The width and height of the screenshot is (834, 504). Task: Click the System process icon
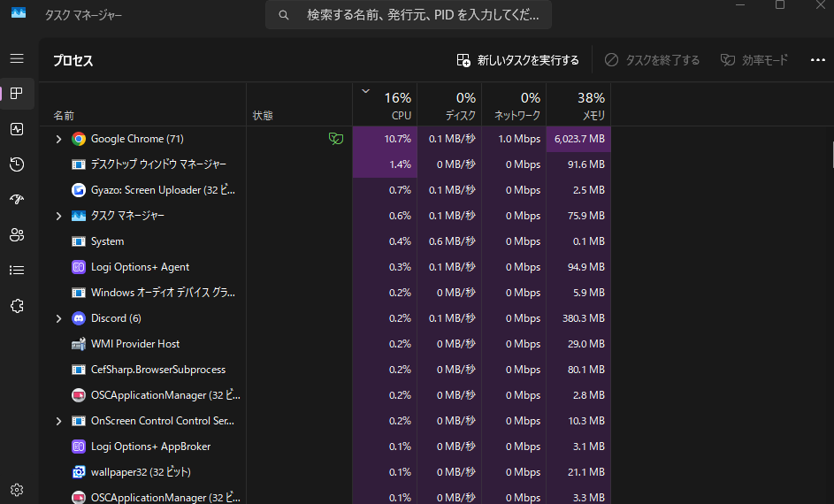(x=79, y=241)
